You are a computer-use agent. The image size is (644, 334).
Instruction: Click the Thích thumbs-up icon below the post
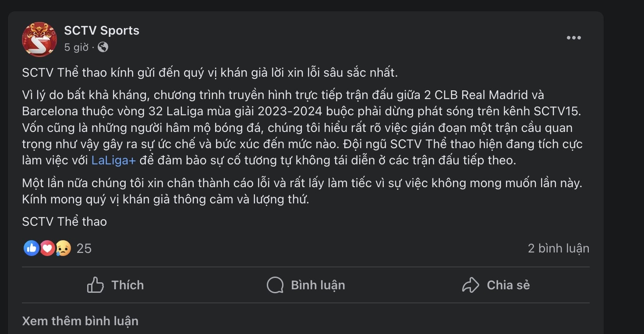[95, 285]
